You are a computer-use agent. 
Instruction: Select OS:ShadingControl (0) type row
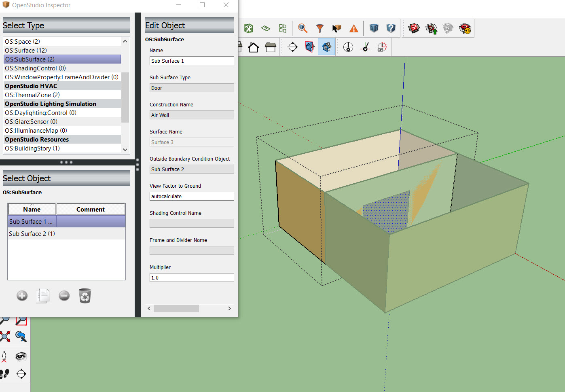click(x=62, y=68)
